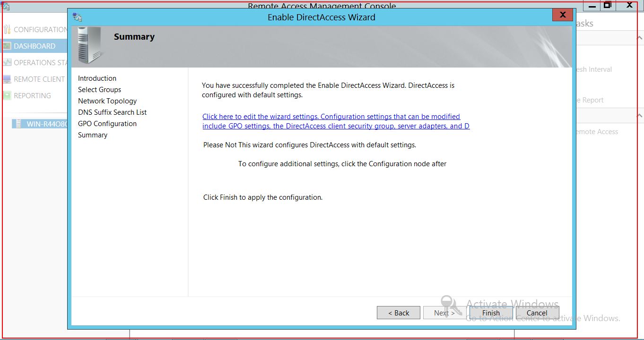Image resolution: width=644 pixels, height=340 pixels.
Task: Open Configuration in Remote Access console sidebar
Action: (x=41, y=29)
